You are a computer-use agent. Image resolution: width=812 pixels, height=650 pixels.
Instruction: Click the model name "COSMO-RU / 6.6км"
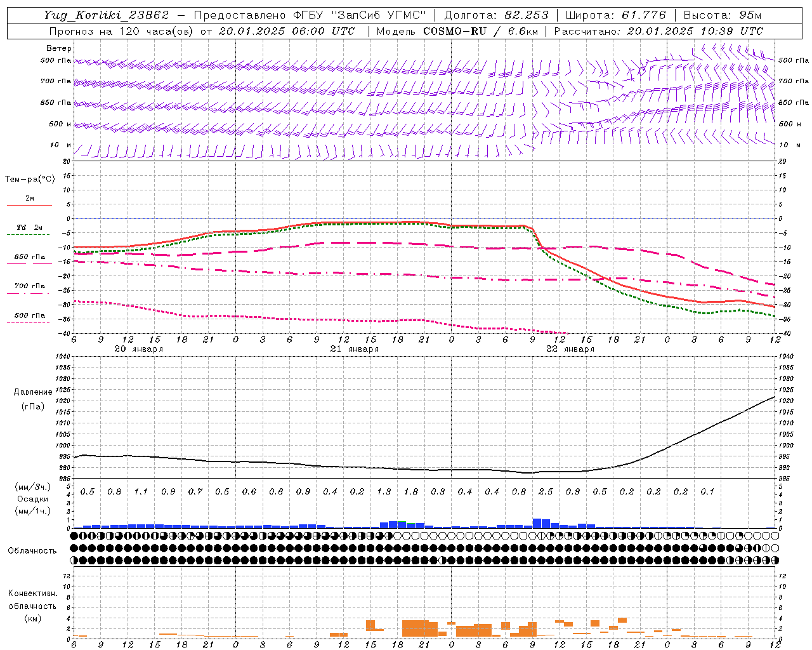click(481, 31)
